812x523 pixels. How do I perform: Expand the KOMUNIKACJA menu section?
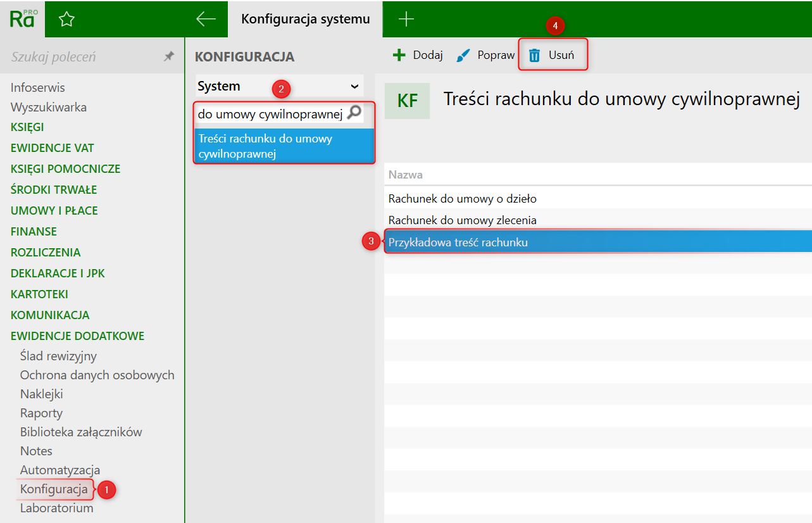click(50, 315)
